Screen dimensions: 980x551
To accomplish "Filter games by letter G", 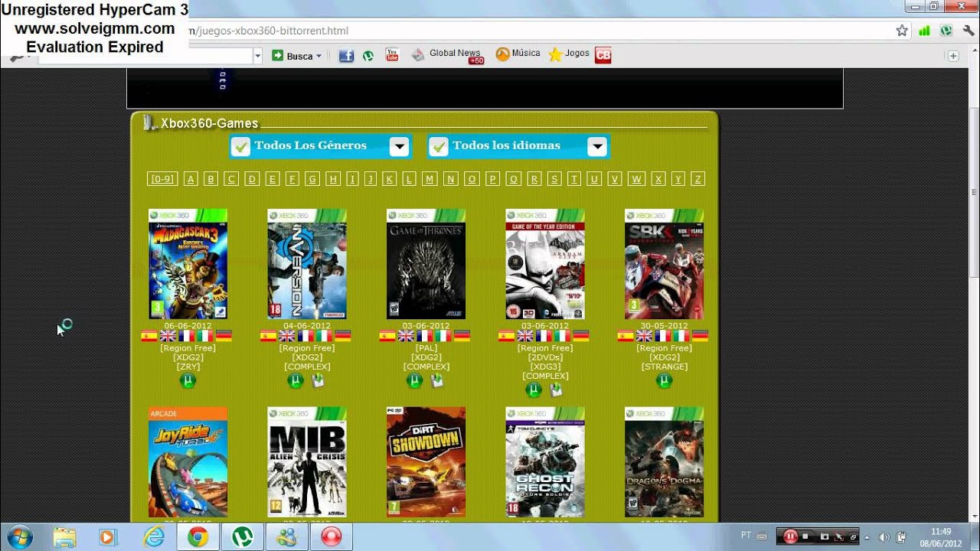I will [x=312, y=179].
